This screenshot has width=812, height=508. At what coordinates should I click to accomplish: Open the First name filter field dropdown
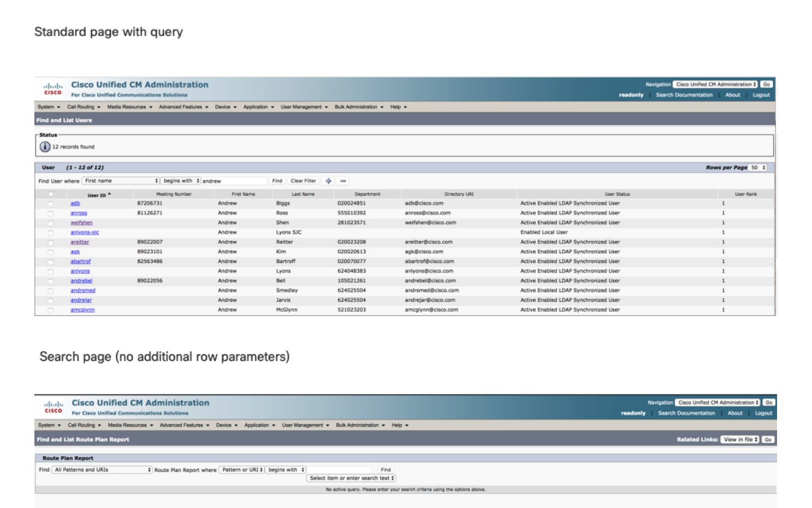[x=121, y=181]
